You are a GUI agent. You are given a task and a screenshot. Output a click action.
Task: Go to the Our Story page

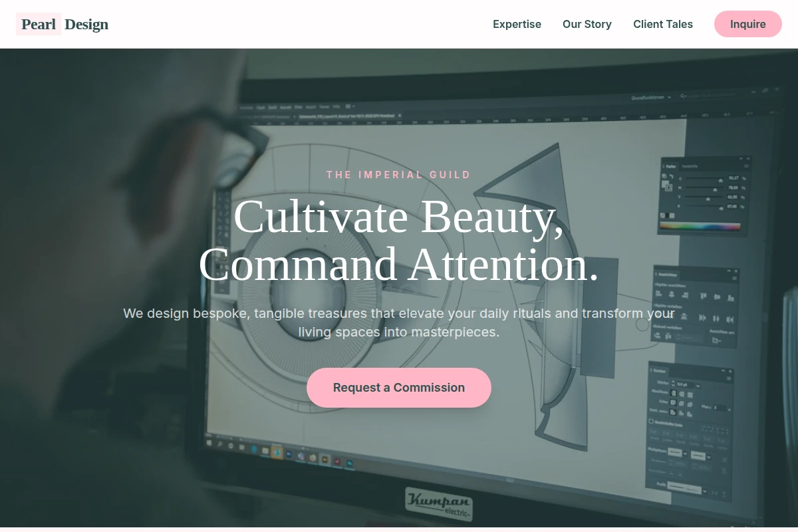click(x=587, y=24)
